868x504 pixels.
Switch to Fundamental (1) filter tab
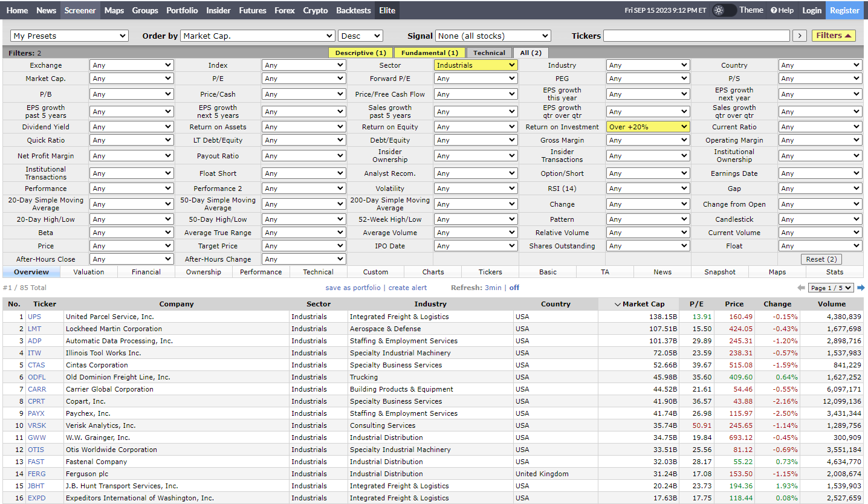point(430,53)
